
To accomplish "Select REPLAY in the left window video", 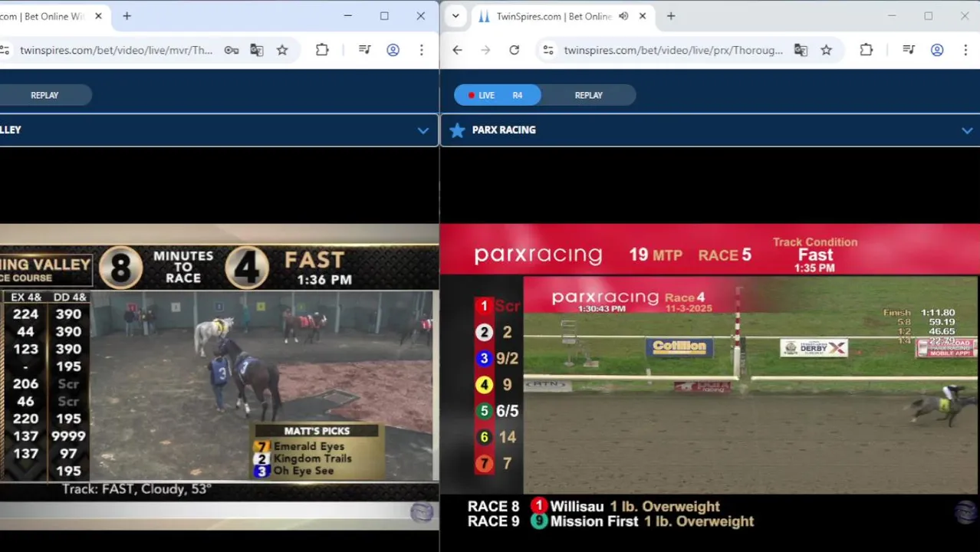I will click(44, 95).
